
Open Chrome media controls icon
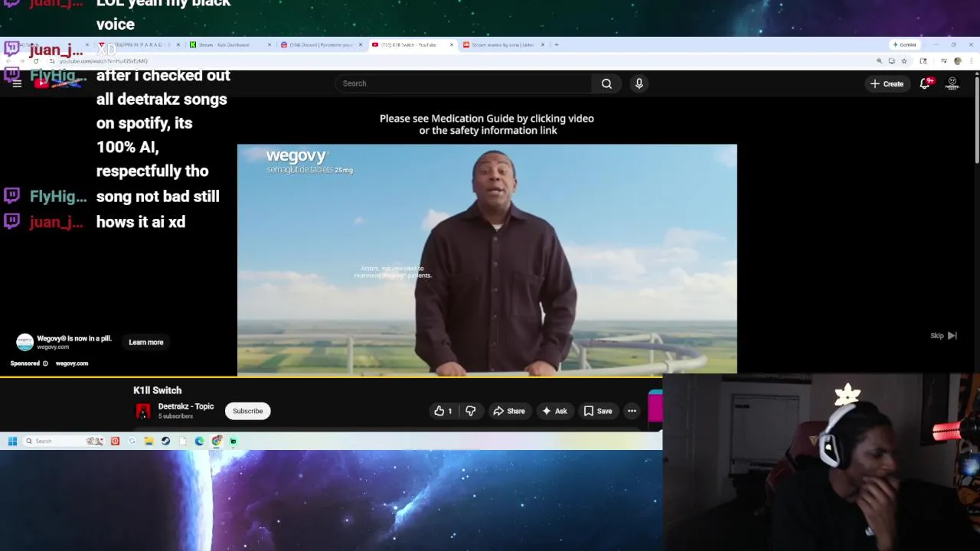click(944, 61)
